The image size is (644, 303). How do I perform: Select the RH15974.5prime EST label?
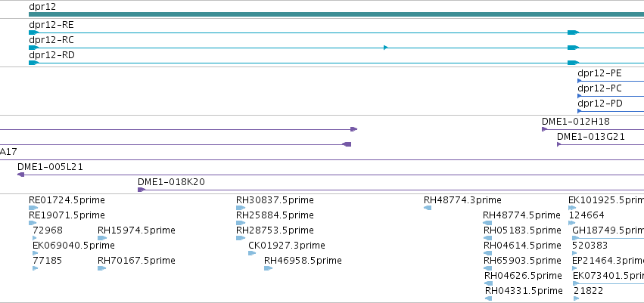coord(136,230)
